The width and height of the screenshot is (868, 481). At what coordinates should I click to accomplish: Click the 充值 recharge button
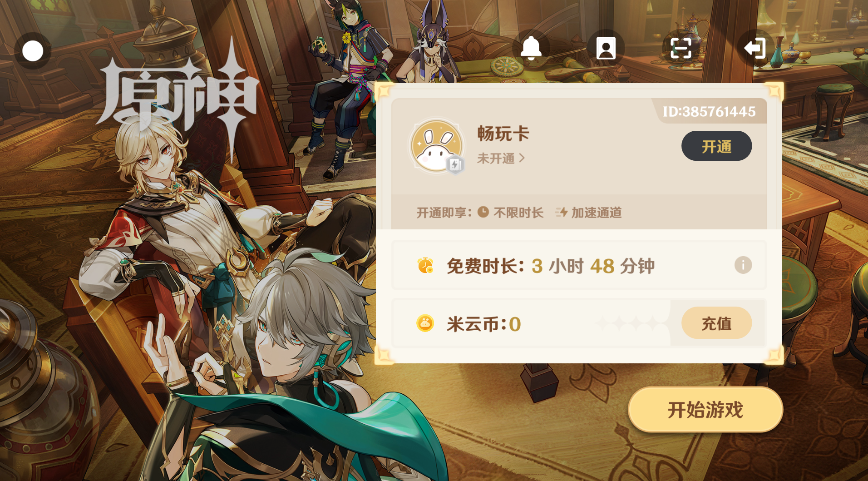click(x=716, y=323)
